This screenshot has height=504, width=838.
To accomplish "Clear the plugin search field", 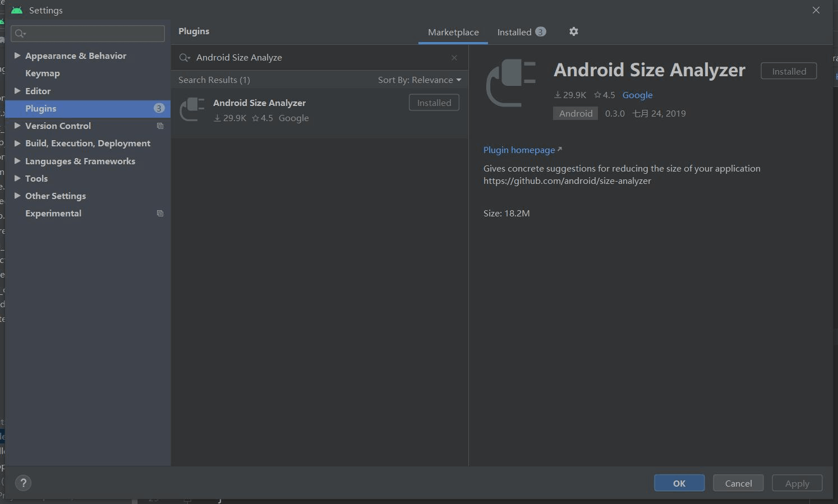I will pyautogui.click(x=454, y=58).
